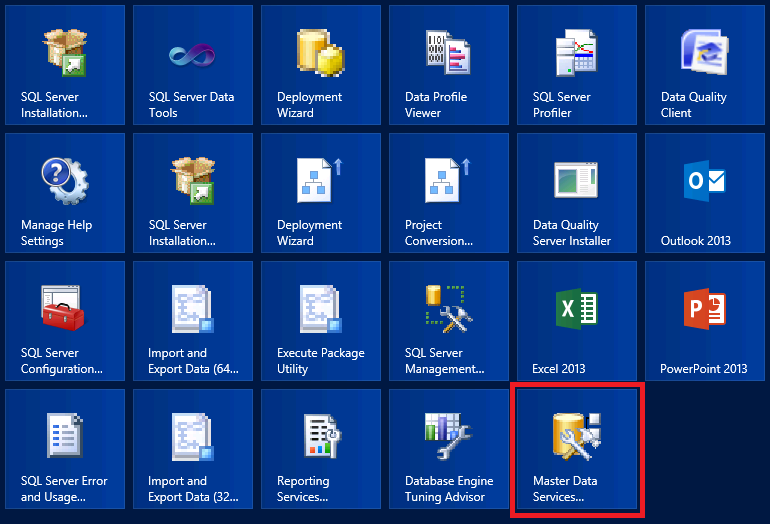Open SQL Server Installation tile above Import and Export (64
This screenshot has height=524, width=770.
(192, 193)
